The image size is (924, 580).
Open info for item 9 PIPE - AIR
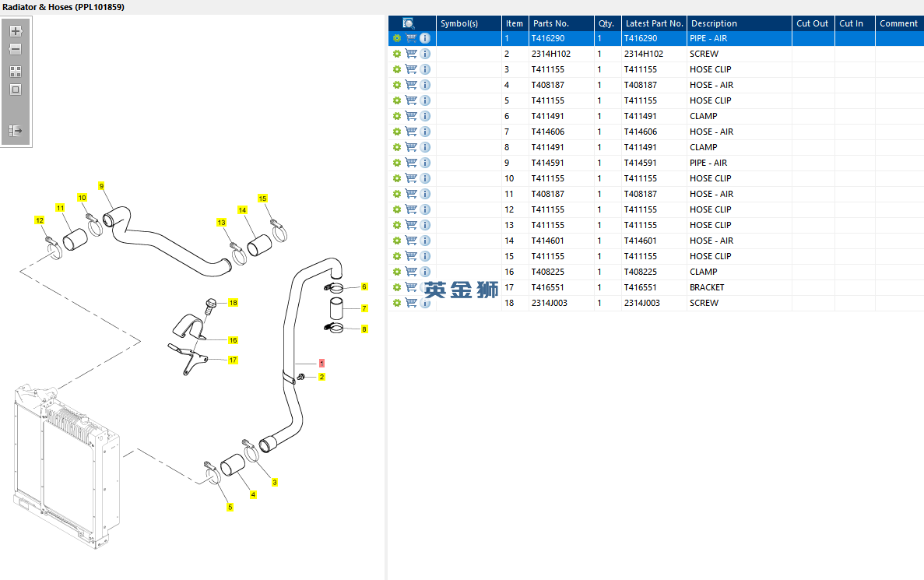[x=425, y=163]
